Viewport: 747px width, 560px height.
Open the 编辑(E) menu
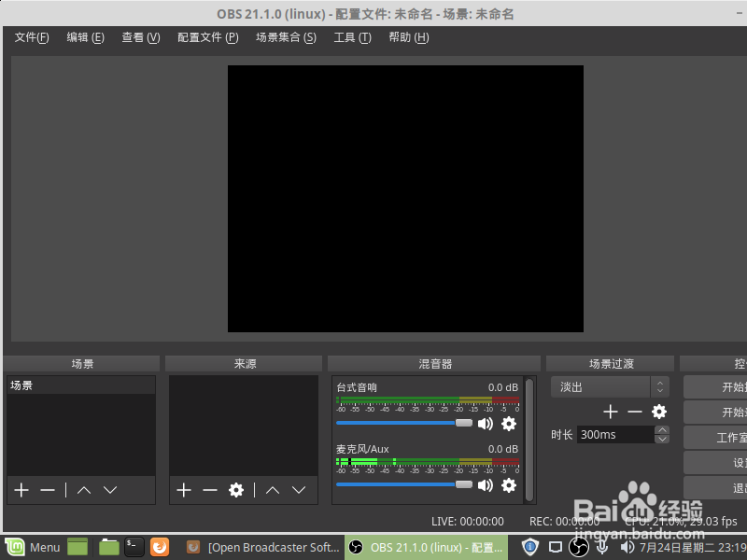[x=85, y=37]
